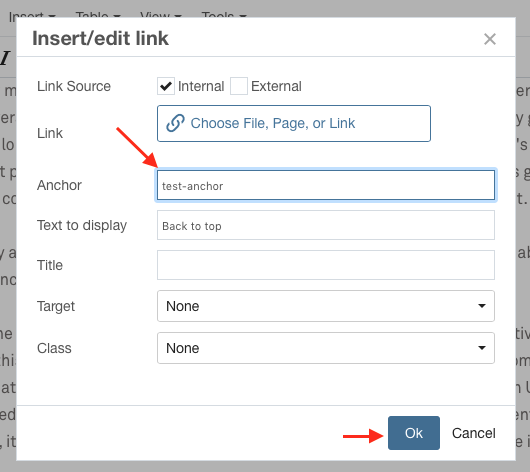Image resolution: width=530 pixels, height=472 pixels.
Task: Expand the Class dropdown arrow
Action: coord(482,348)
